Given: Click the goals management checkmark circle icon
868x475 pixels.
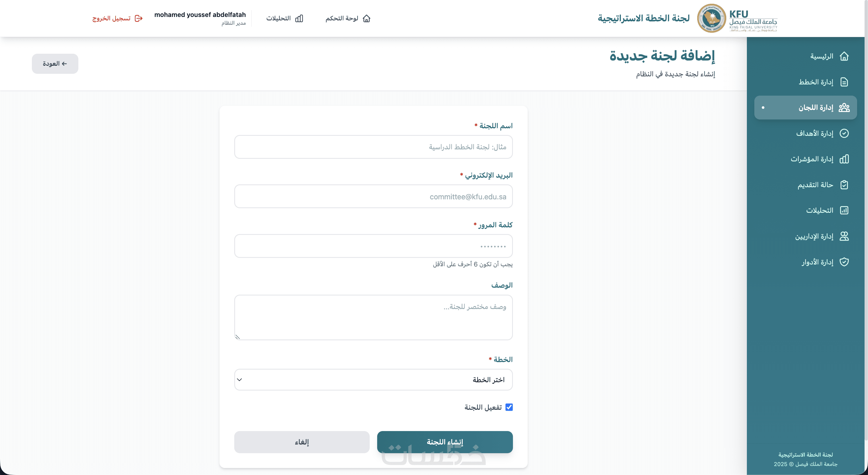Looking at the screenshot, I should (x=844, y=133).
